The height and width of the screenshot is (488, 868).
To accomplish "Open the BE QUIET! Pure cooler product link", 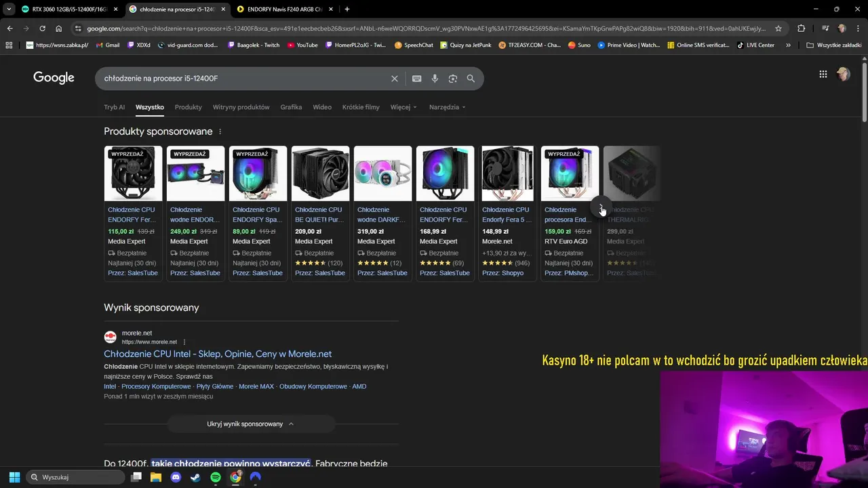I will [319, 215].
